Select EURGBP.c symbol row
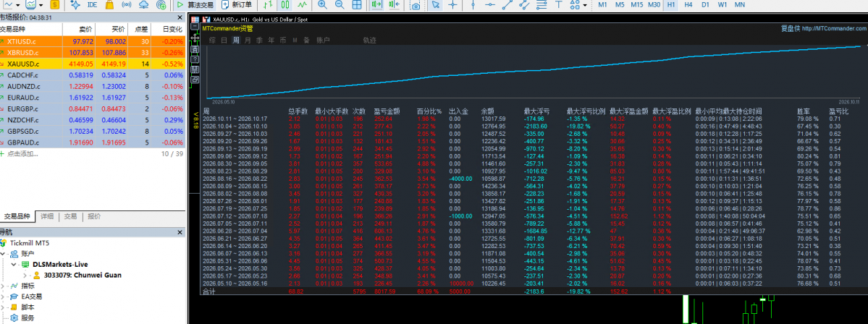The image size is (868, 324). coord(91,108)
